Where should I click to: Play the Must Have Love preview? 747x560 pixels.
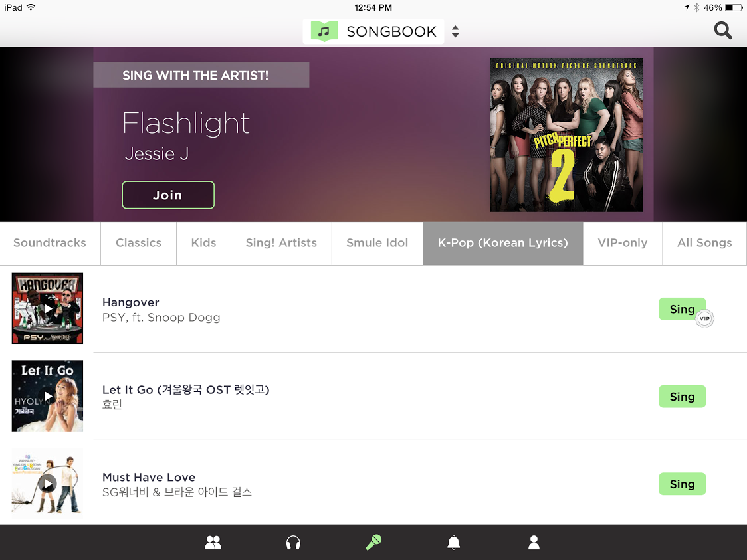[47, 484]
